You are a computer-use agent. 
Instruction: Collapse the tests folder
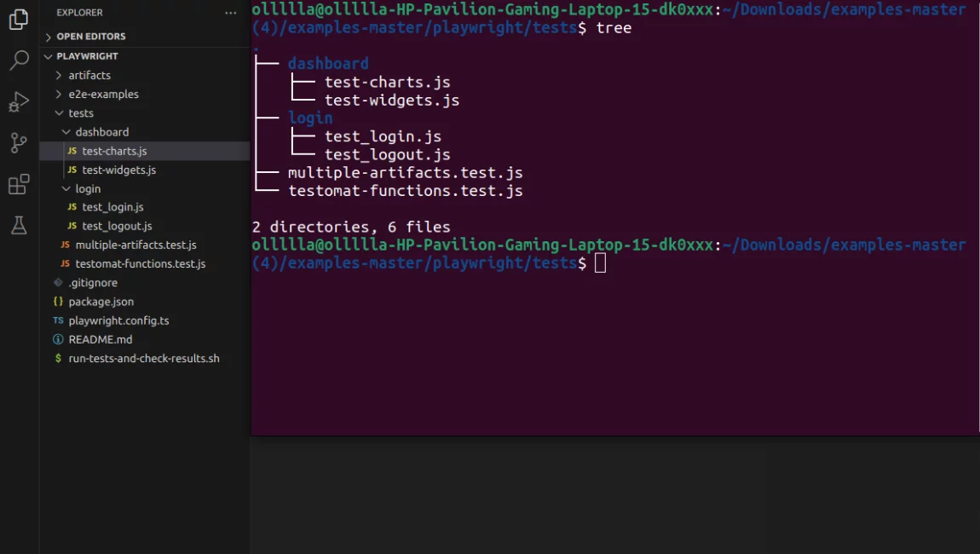click(x=81, y=113)
